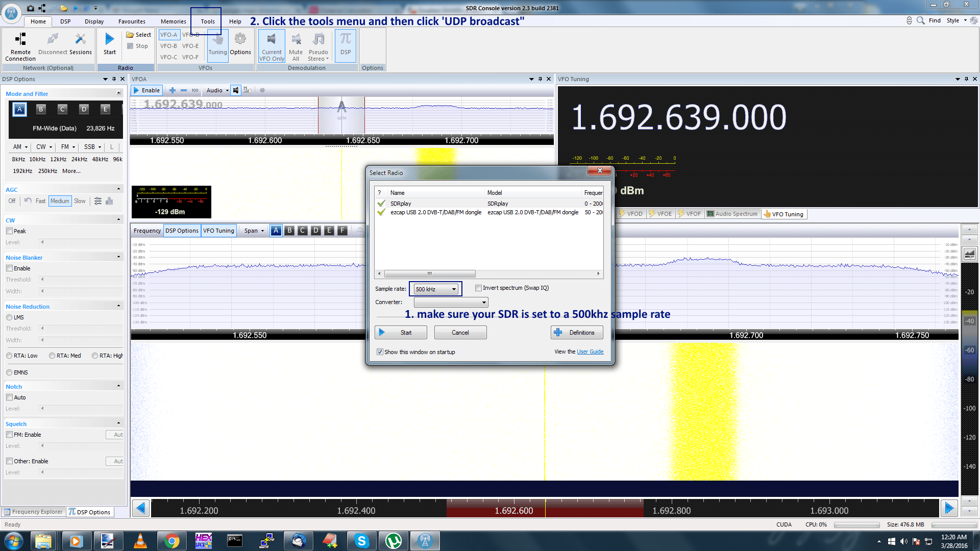This screenshot has height=551, width=980.
Task: Collapse the AGC section
Action: [x=118, y=189]
